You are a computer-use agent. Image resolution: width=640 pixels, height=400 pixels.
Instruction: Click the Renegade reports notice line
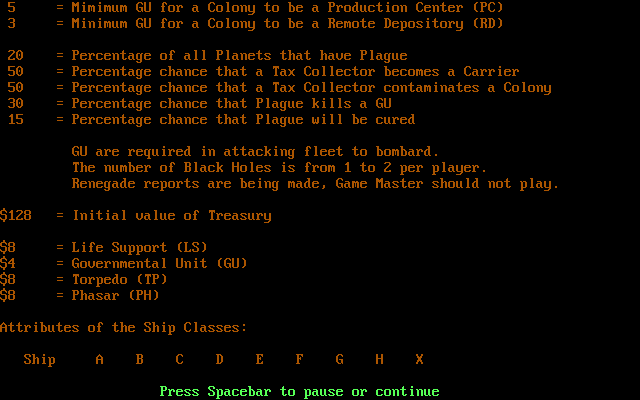pos(315,184)
